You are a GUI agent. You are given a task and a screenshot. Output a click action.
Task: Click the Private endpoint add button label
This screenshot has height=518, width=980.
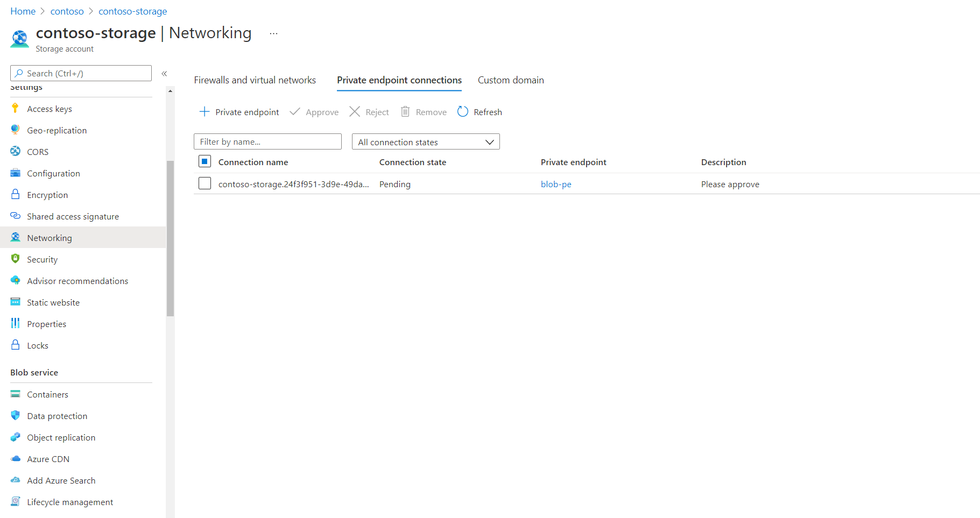tap(247, 112)
